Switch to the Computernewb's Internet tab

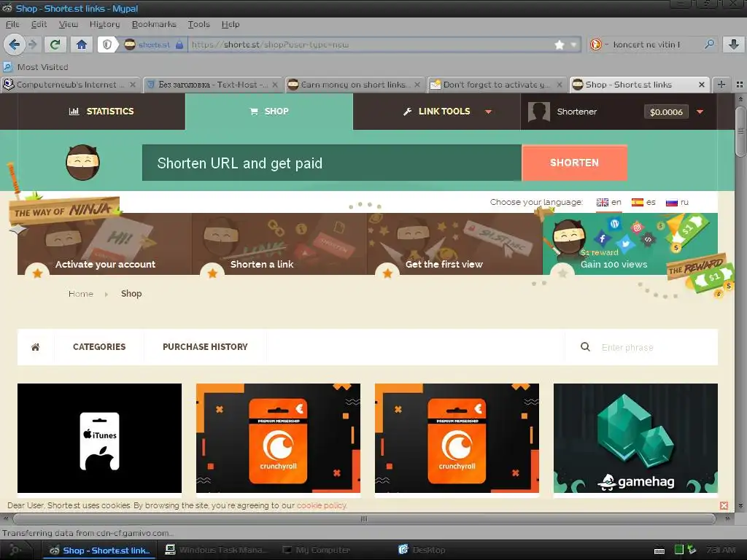[70, 85]
